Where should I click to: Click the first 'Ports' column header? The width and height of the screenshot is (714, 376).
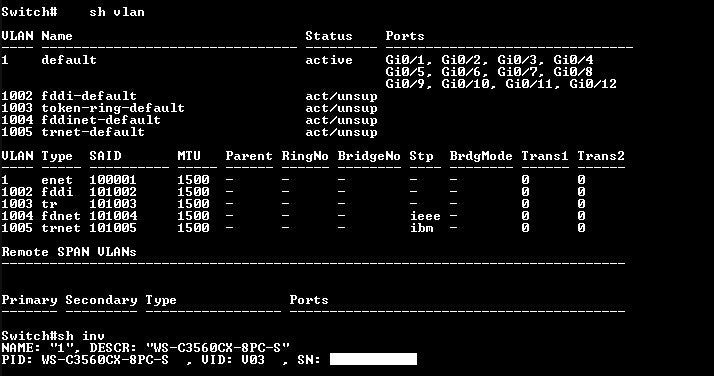[405, 36]
